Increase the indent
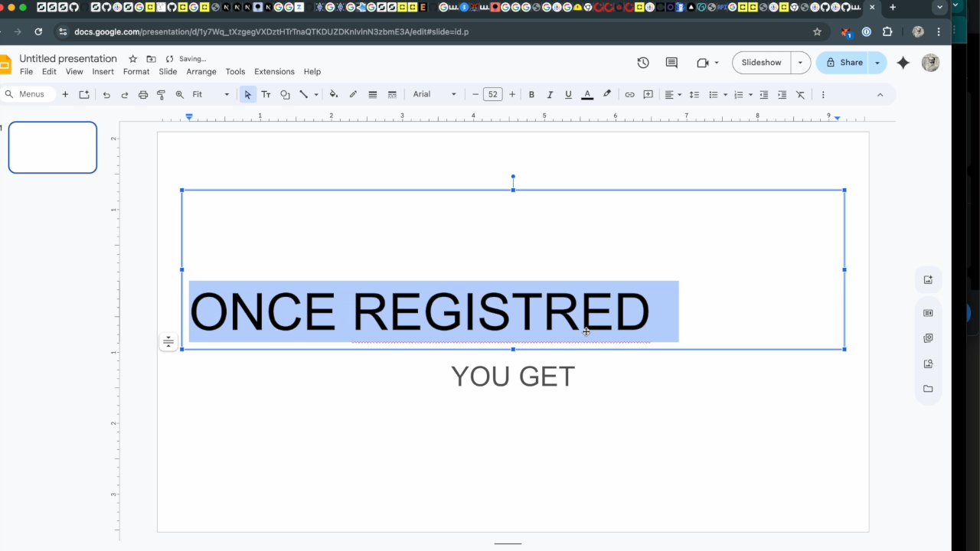The width and height of the screenshot is (980, 551). click(x=782, y=94)
